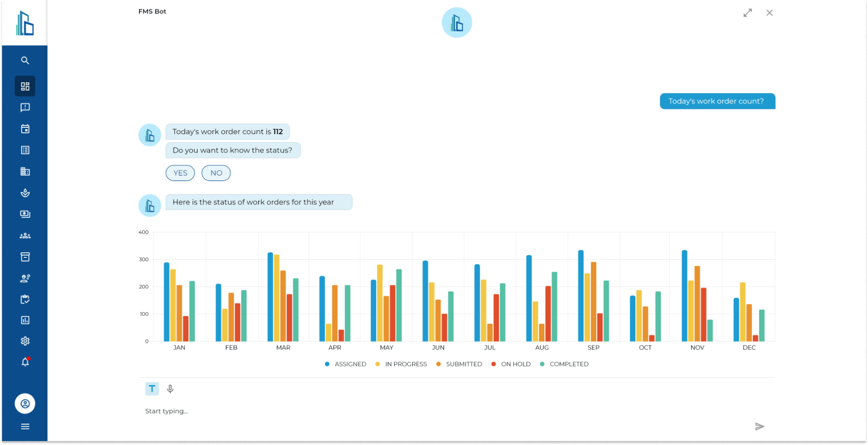
Task: Click the NO reply button
Action: coord(216,173)
